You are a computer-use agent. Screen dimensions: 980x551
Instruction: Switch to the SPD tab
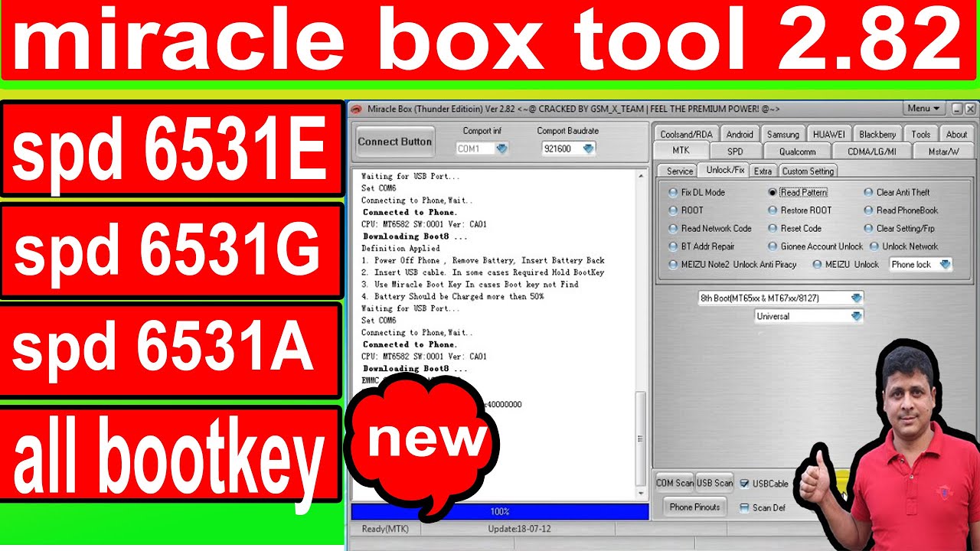pos(735,152)
